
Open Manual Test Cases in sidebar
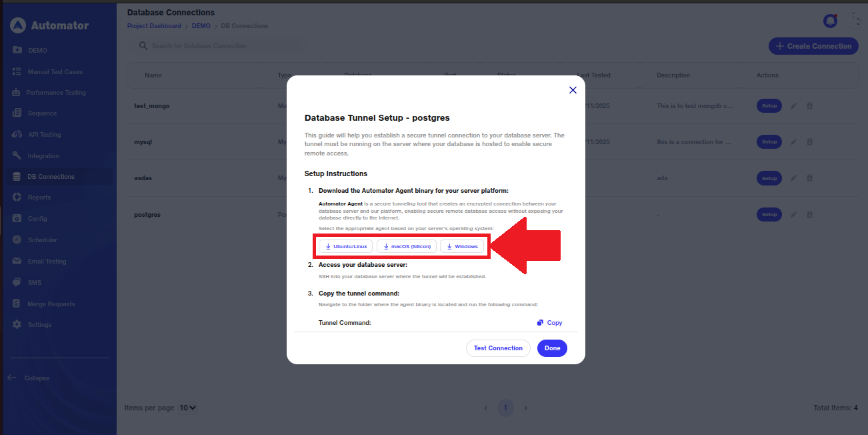[x=55, y=71]
